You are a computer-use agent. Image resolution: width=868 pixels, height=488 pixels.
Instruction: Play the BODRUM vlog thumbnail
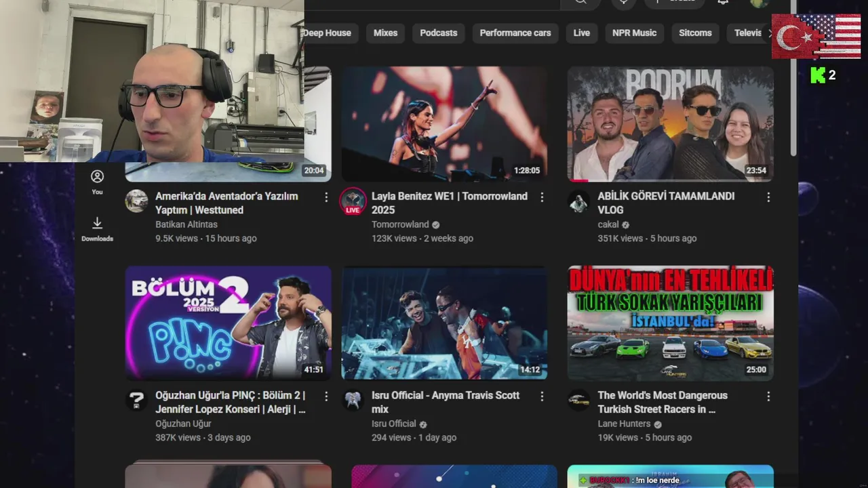pyautogui.click(x=671, y=124)
